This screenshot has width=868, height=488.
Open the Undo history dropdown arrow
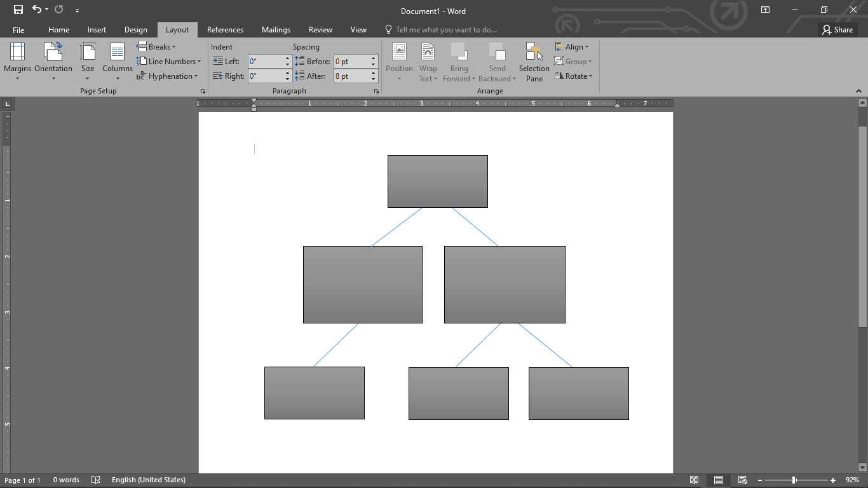[46, 10]
